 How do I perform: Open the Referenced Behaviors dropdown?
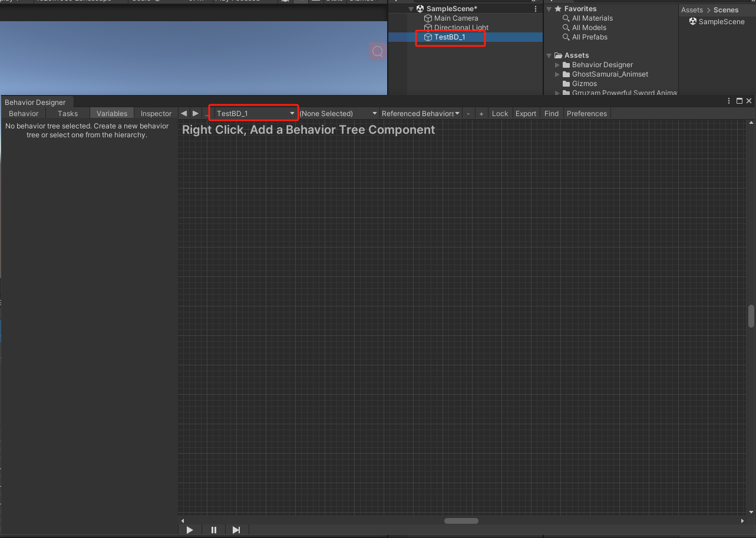tap(420, 113)
